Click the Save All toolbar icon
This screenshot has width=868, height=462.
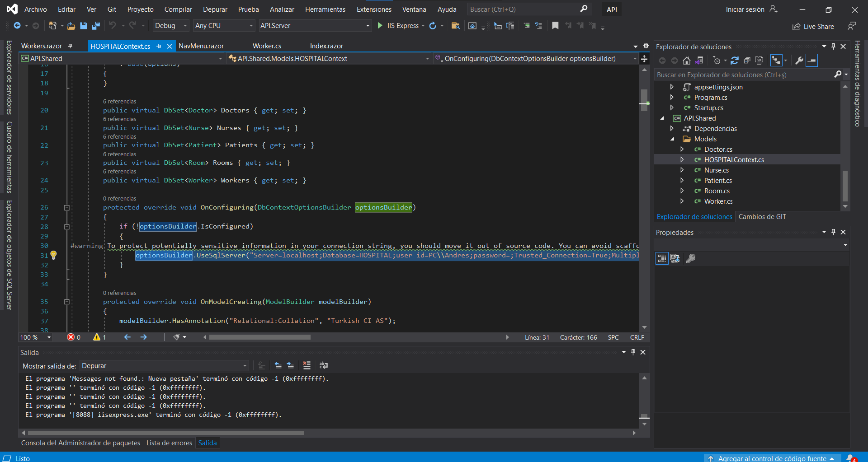[x=95, y=26]
